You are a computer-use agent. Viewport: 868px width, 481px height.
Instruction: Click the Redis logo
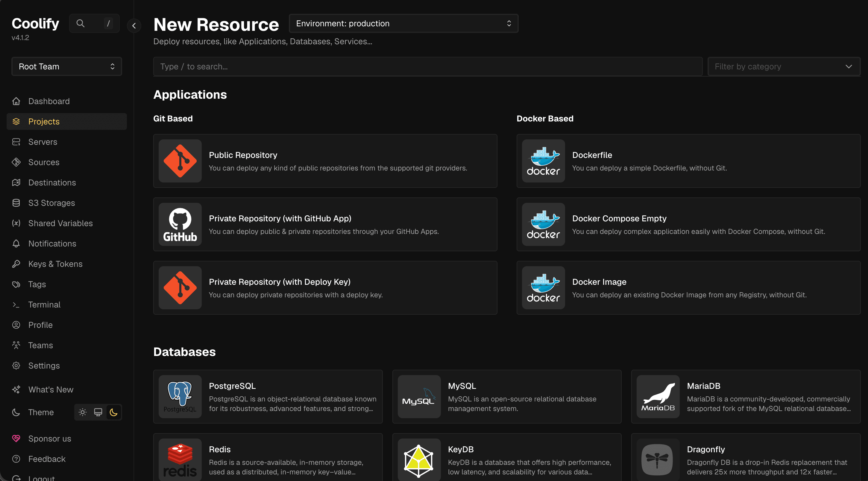coord(180,460)
